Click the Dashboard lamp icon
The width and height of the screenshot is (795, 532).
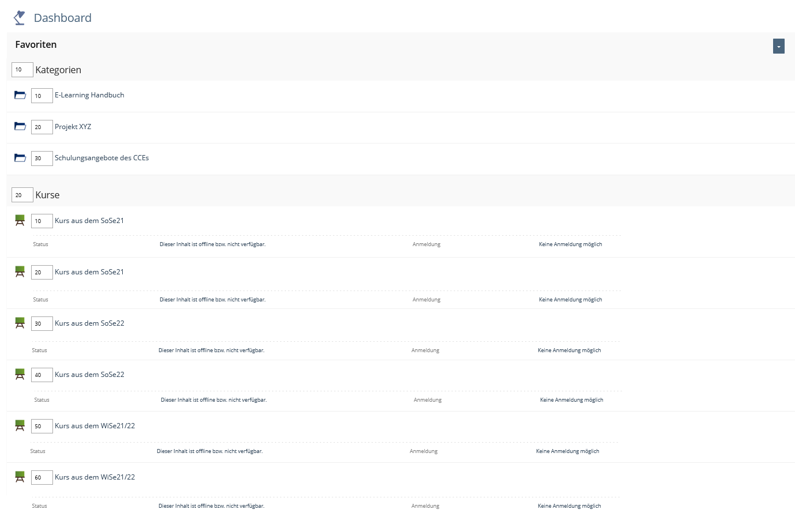[20, 18]
